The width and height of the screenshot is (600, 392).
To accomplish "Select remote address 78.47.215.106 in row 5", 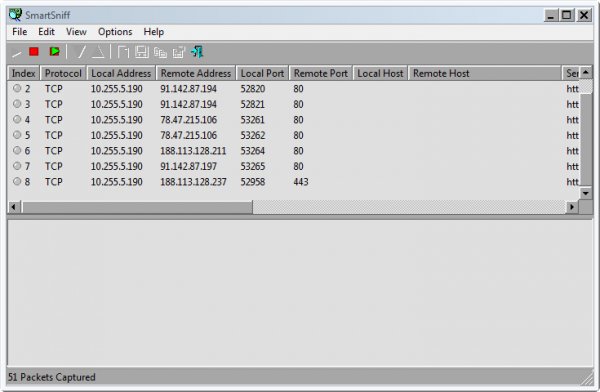I will [x=188, y=135].
